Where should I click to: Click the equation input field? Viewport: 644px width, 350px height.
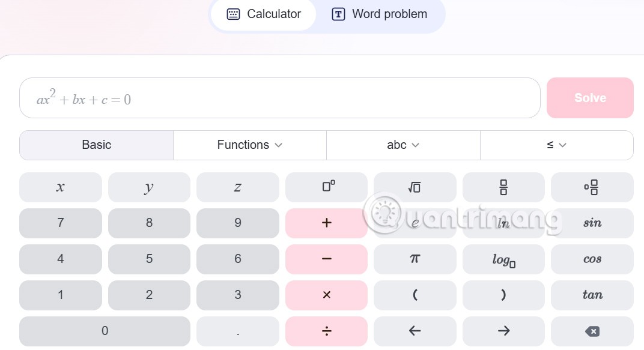coord(280,98)
